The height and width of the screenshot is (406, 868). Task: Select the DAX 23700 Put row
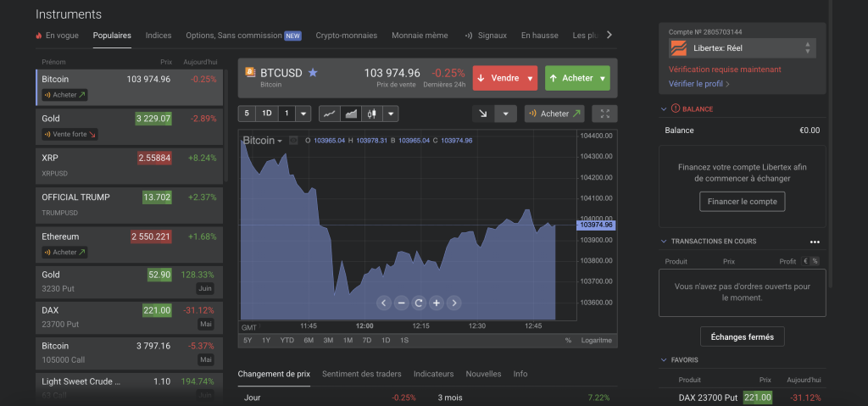tap(129, 317)
